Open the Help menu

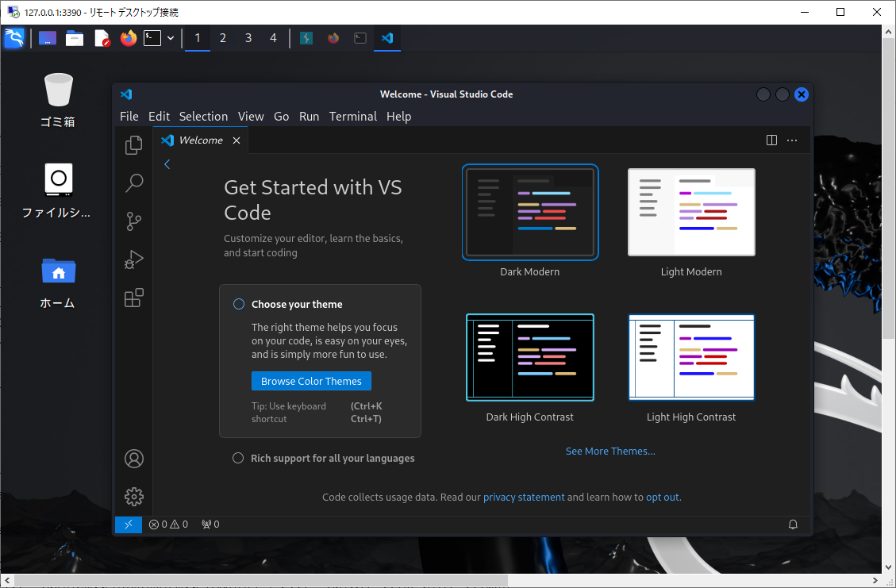coord(399,117)
